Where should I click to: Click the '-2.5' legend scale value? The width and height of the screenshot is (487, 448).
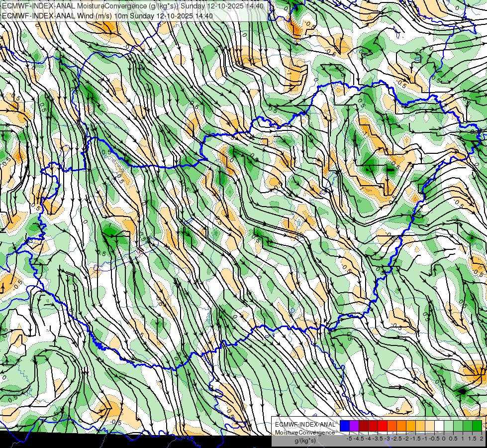tap(396, 439)
